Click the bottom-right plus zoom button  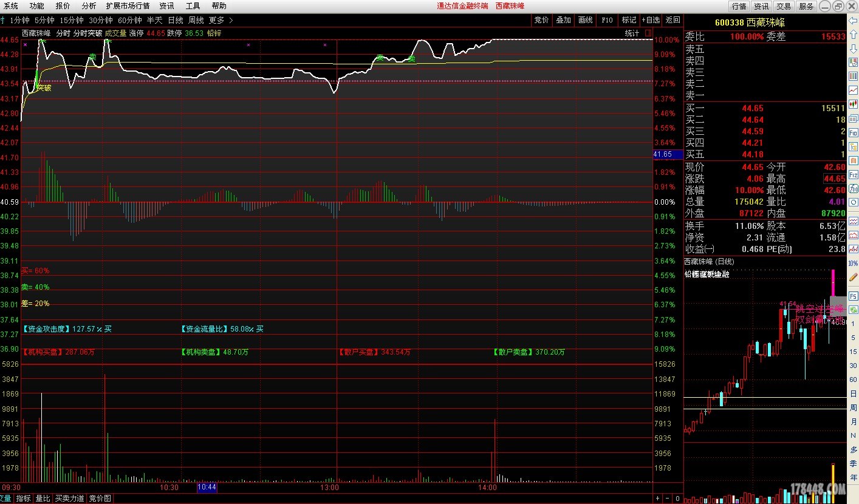[x=657, y=499]
